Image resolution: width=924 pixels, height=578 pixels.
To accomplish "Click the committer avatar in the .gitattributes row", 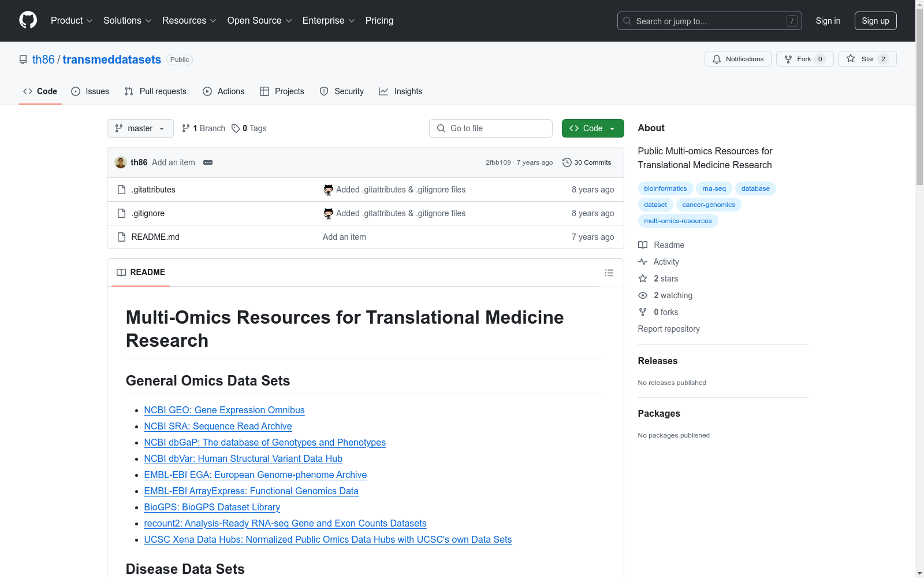I will [328, 190].
